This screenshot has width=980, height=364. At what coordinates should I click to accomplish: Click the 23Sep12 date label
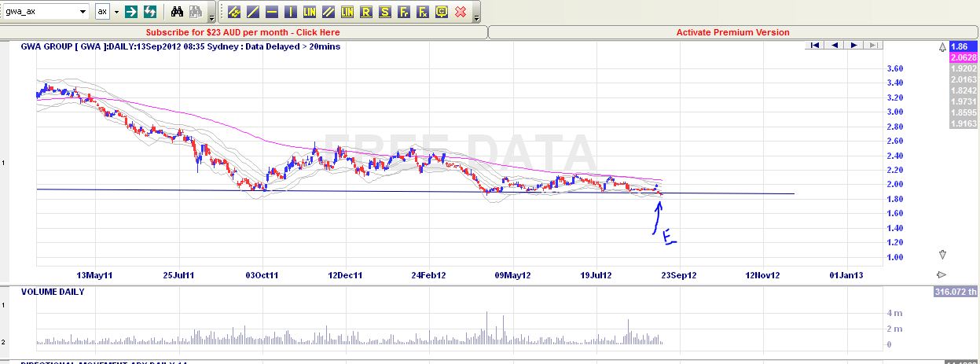pyautogui.click(x=679, y=275)
